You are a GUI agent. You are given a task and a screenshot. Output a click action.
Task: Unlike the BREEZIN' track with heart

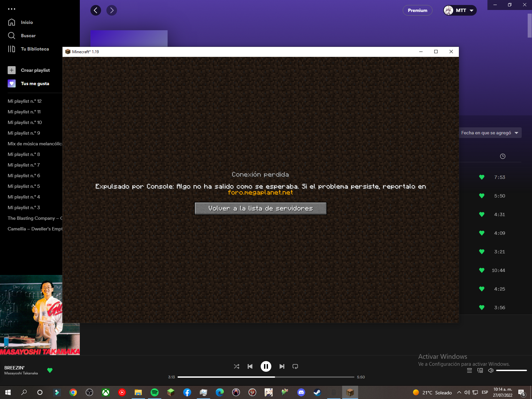(50, 370)
